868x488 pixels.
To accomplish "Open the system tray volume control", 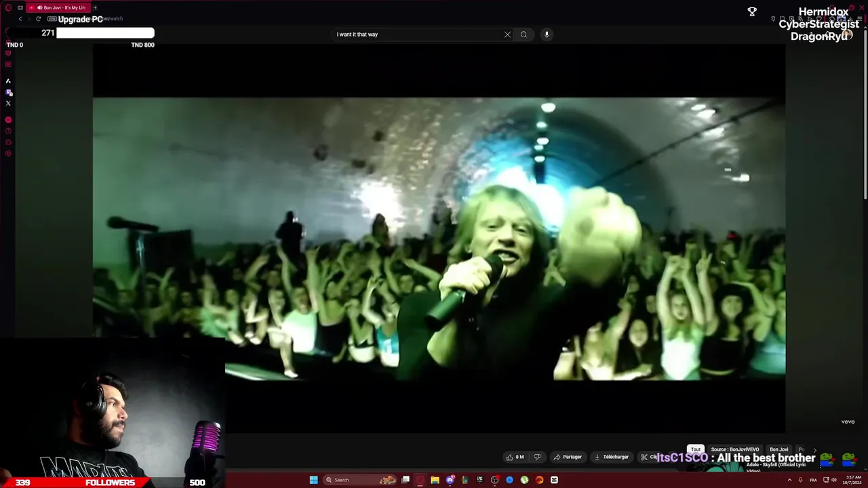I will coord(834,480).
